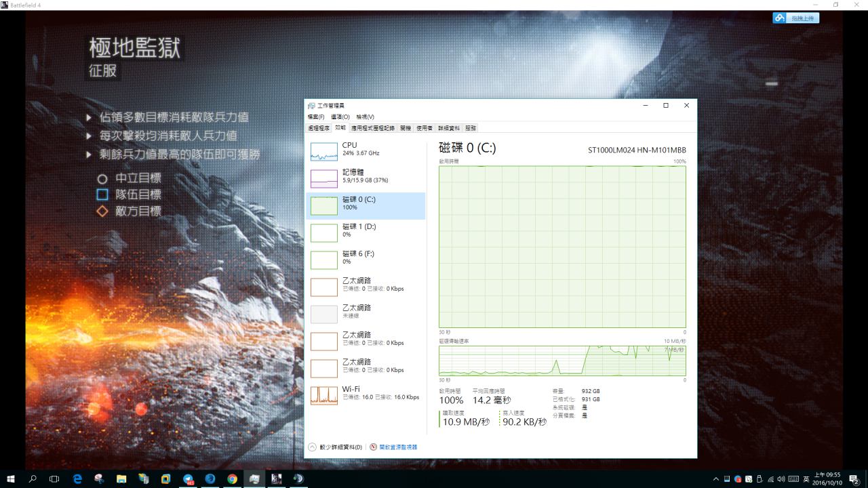
Task: Switch to the 處理程序 tab
Action: click(x=318, y=127)
